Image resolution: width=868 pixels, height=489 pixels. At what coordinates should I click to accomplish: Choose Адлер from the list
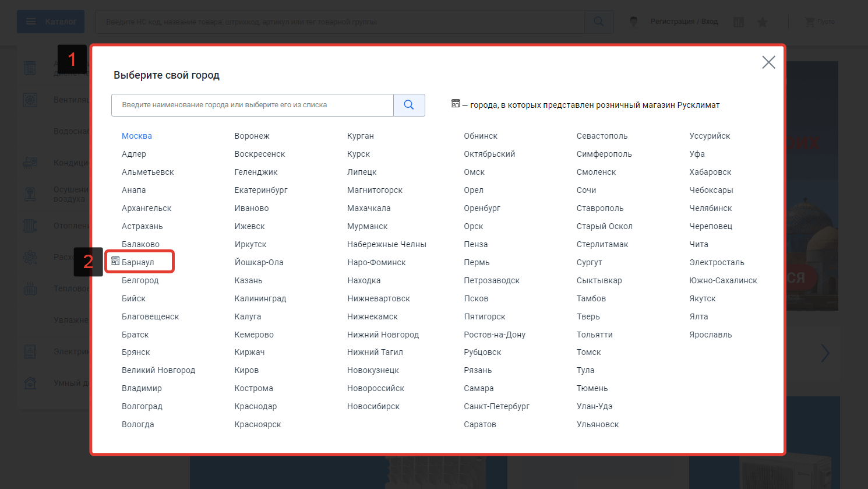[x=134, y=154]
